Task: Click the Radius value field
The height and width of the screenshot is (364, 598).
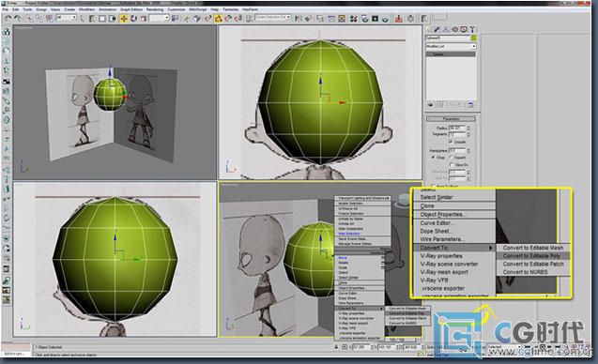Action: (x=457, y=129)
